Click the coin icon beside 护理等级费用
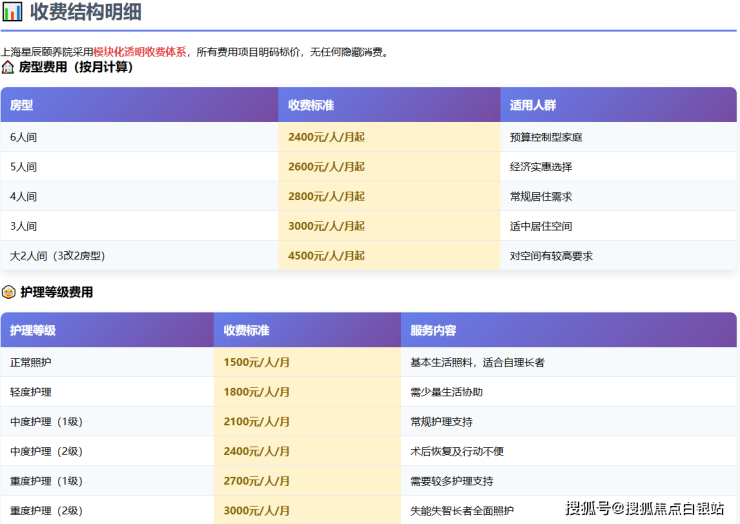 8,293
